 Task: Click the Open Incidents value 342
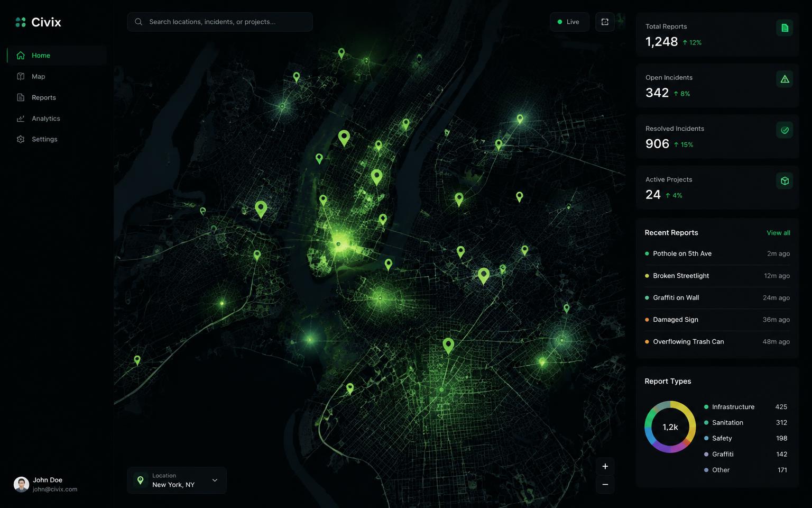click(x=657, y=93)
